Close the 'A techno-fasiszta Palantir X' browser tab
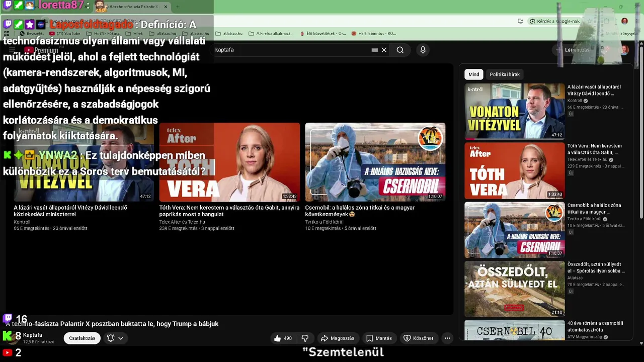The width and height of the screenshot is (644, 362). tap(166, 7)
